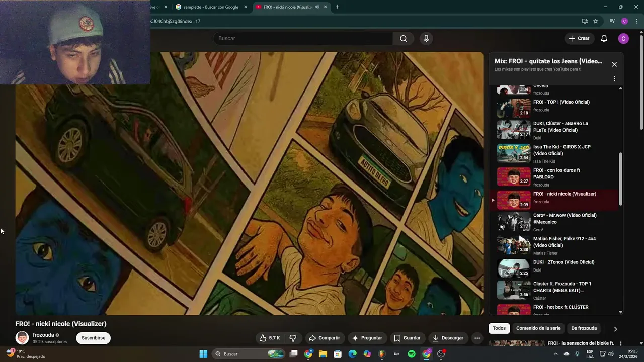Show more filter chips with right chevron

click(615, 329)
